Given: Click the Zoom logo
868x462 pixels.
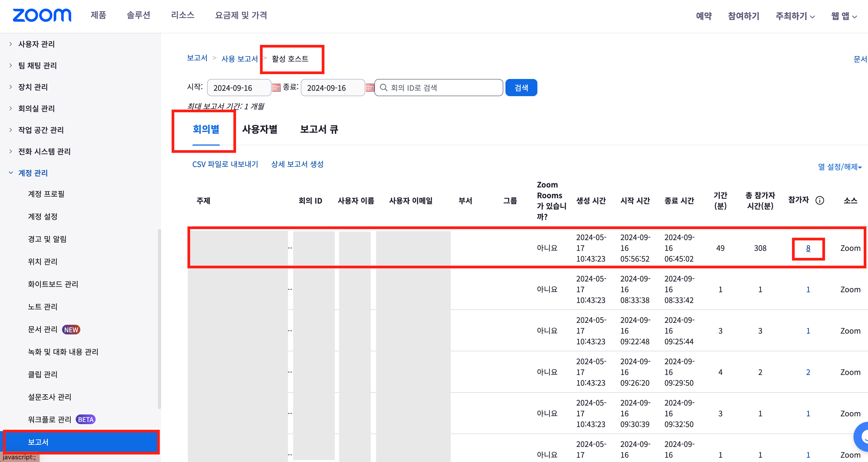Looking at the screenshot, I should pyautogui.click(x=42, y=15).
